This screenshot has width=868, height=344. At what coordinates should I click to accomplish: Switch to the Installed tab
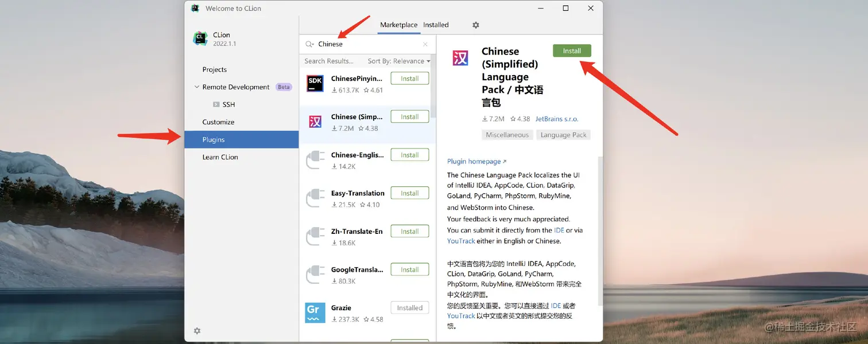pos(436,25)
